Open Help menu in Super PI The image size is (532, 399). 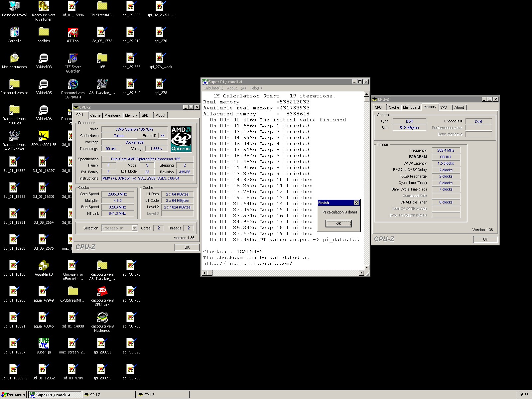pyautogui.click(x=256, y=88)
